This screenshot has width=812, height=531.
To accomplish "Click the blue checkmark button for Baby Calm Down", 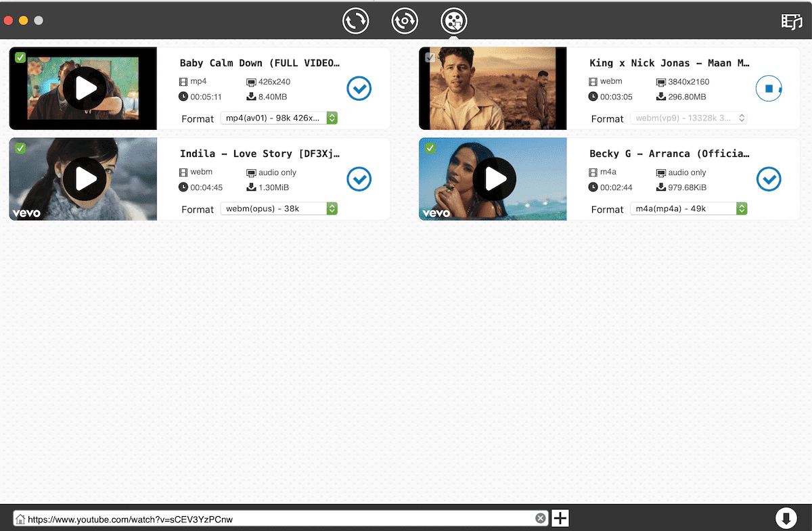I will [x=359, y=89].
